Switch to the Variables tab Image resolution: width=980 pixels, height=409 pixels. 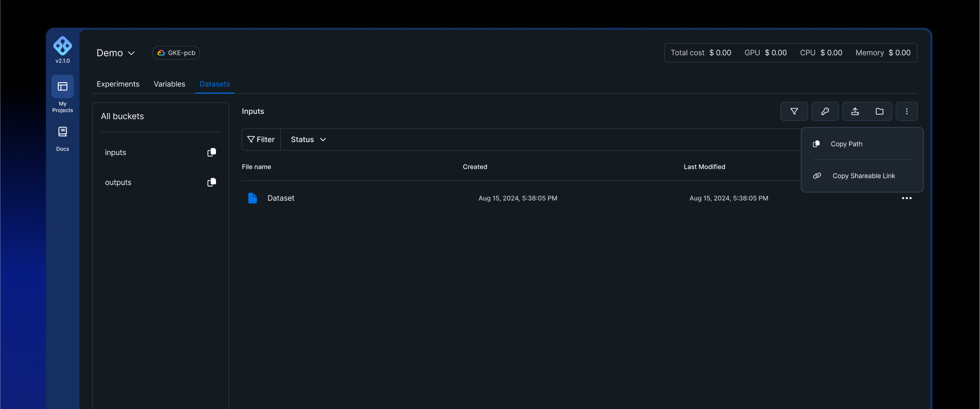[x=170, y=84]
